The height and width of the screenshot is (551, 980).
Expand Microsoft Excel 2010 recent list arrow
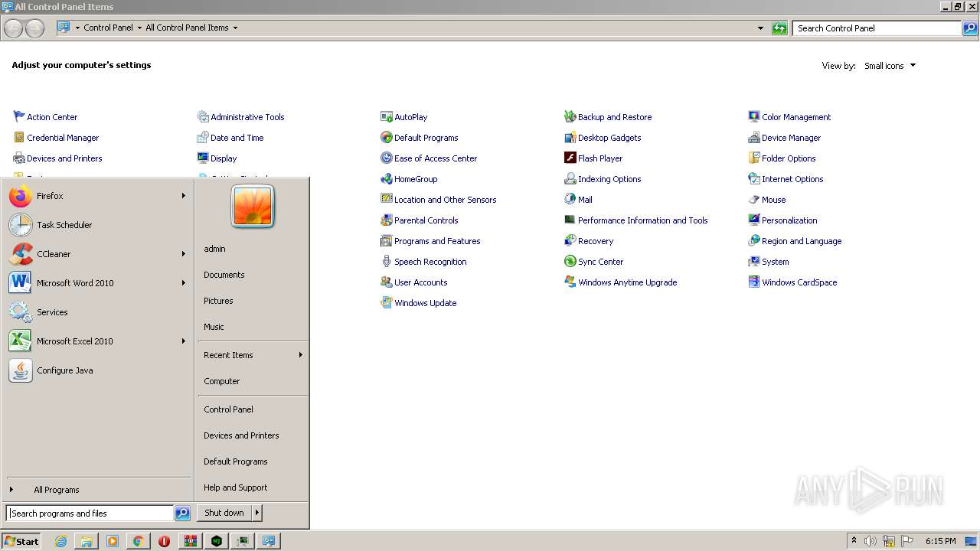tap(183, 341)
